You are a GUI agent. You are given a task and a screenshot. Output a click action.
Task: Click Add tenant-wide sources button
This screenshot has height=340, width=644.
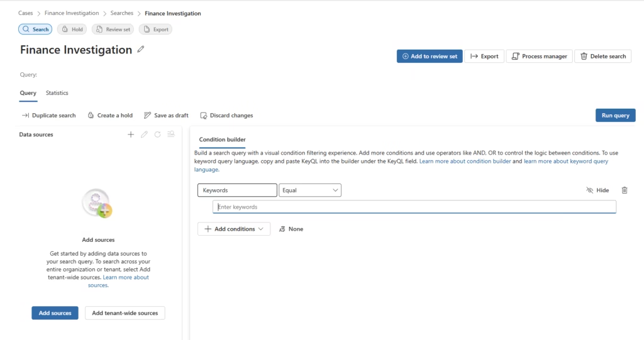(x=125, y=313)
